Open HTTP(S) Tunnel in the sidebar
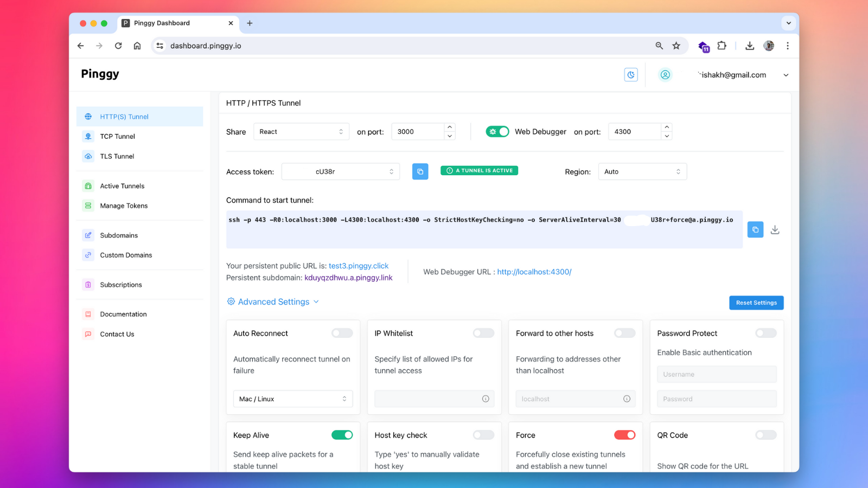 (140, 117)
